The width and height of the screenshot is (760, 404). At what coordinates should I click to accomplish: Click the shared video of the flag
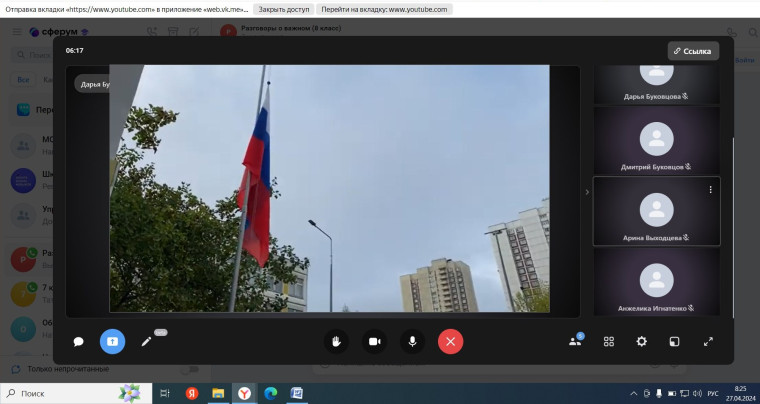[x=330, y=188]
